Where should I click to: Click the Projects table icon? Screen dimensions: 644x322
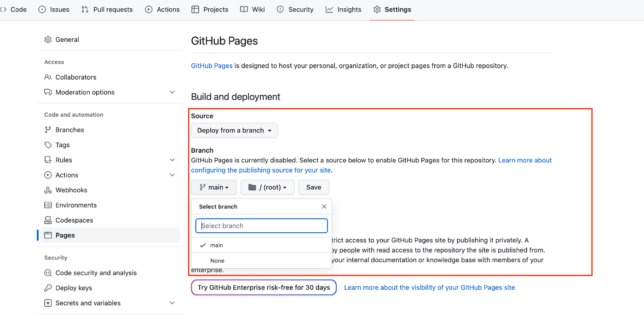pyautogui.click(x=195, y=9)
